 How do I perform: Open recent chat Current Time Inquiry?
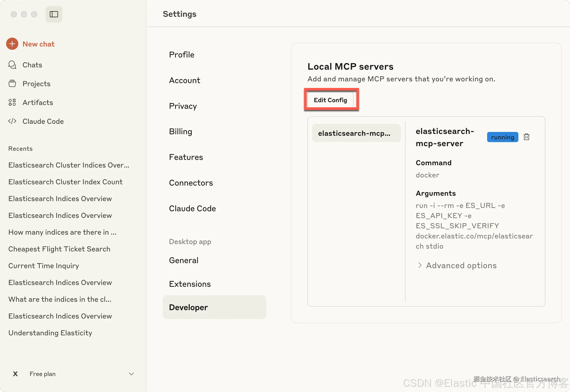[43, 266]
